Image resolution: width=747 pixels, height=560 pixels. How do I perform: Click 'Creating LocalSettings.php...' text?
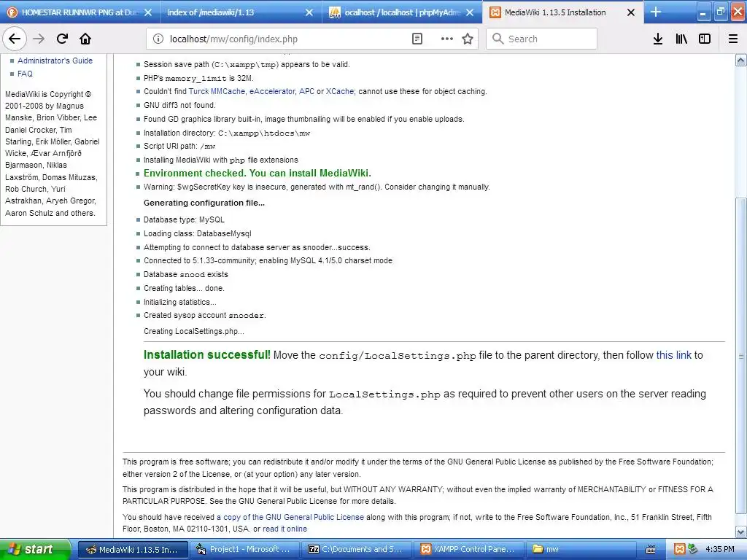(x=194, y=332)
